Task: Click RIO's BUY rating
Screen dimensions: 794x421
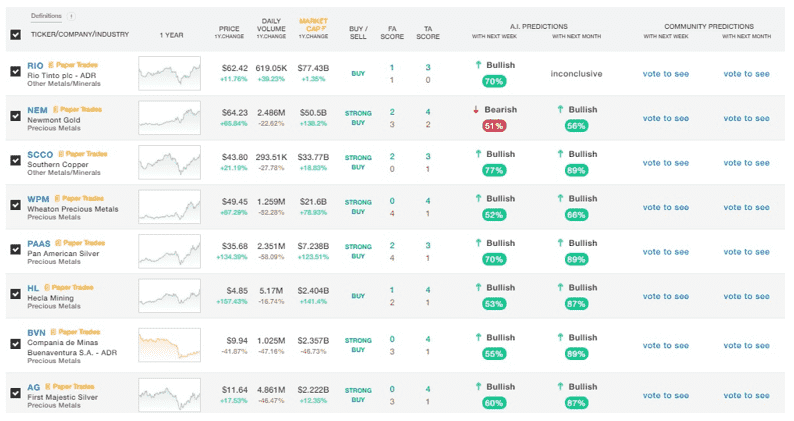Action: tap(358, 73)
